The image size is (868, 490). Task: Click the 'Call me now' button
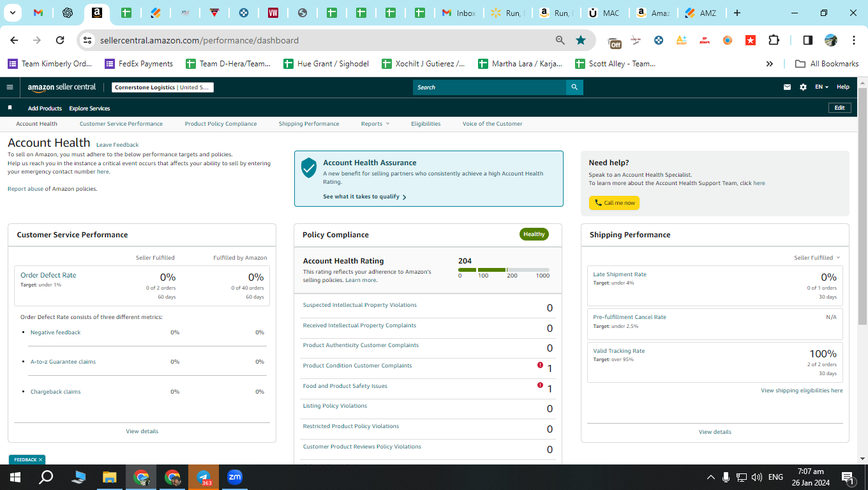[x=614, y=203]
